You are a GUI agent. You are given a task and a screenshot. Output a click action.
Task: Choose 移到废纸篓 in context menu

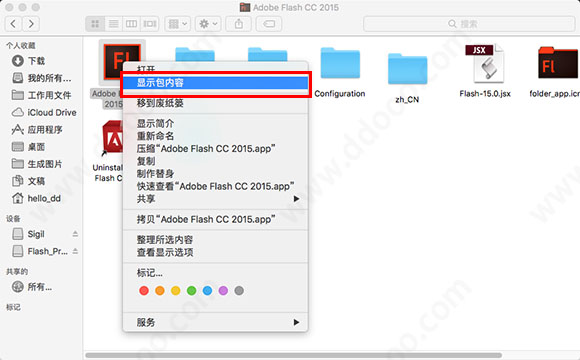click(215, 103)
